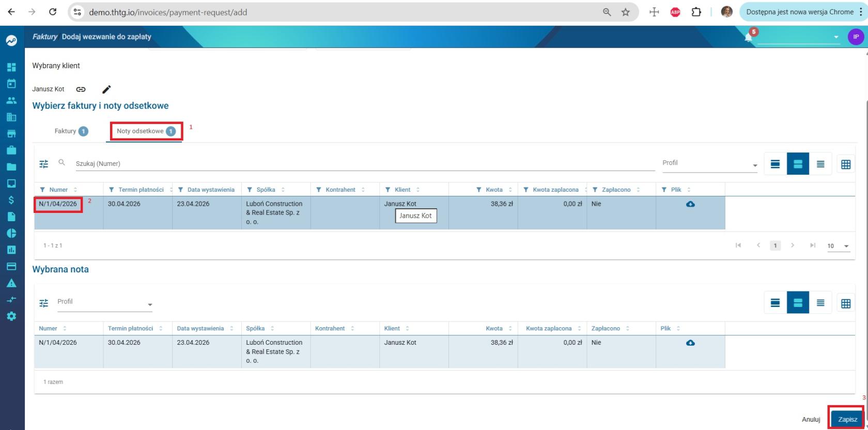Select compact row density in upper table

(820, 164)
